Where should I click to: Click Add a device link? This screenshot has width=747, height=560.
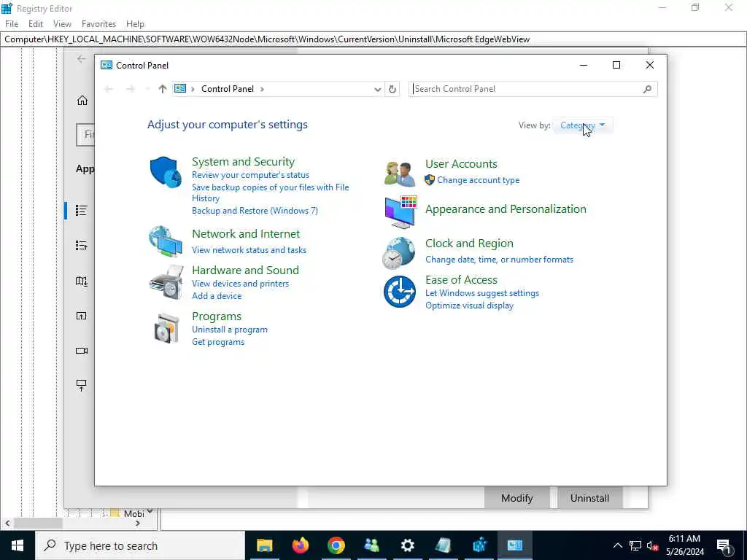pyautogui.click(x=217, y=296)
